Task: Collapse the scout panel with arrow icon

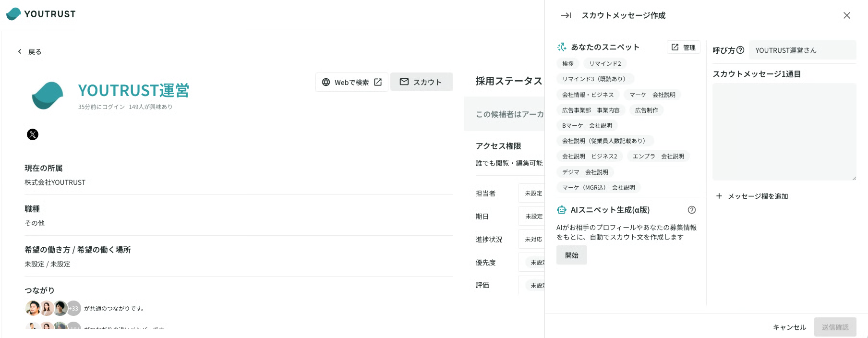Action: [566, 15]
